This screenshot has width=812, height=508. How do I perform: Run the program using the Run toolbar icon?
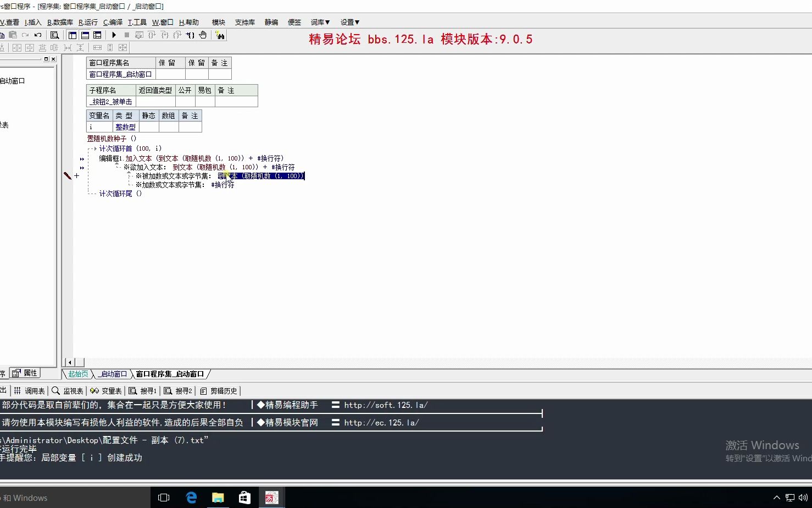[x=114, y=35]
